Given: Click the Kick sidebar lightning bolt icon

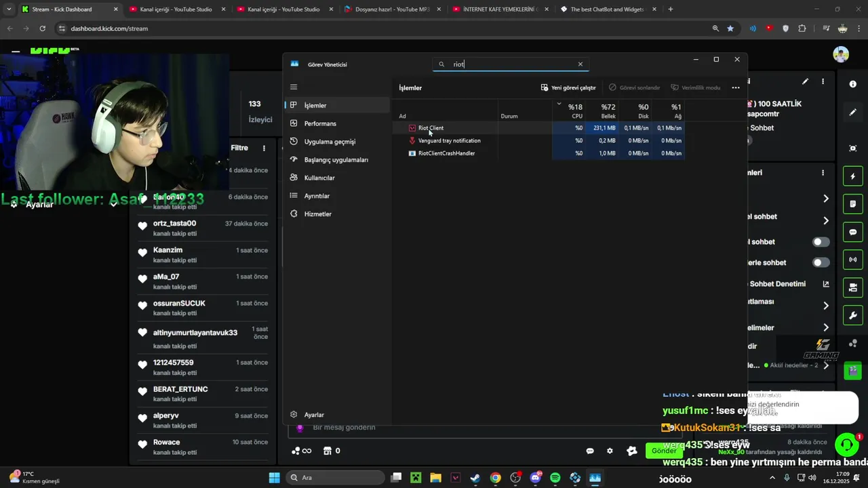Looking at the screenshot, I should pyautogui.click(x=853, y=177).
